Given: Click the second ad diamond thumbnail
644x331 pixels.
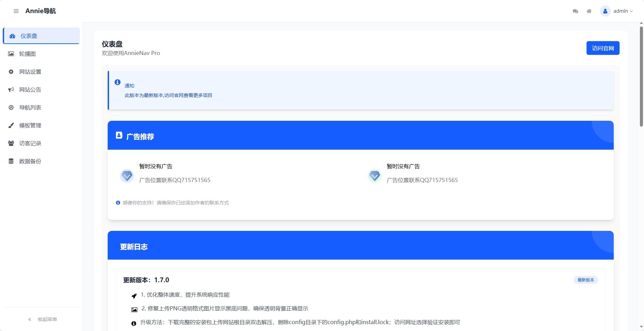Looking at the screenshot, I should point(374,176).
